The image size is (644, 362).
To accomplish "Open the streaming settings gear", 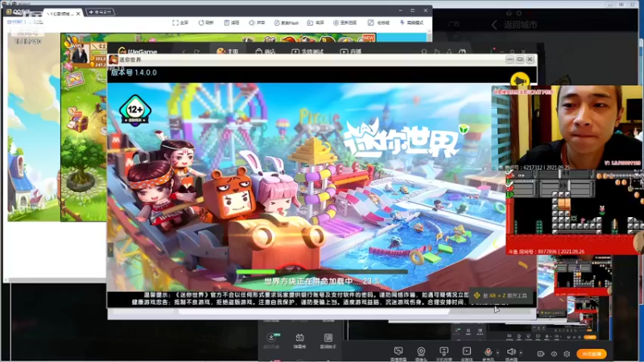I will click(567, 354).
